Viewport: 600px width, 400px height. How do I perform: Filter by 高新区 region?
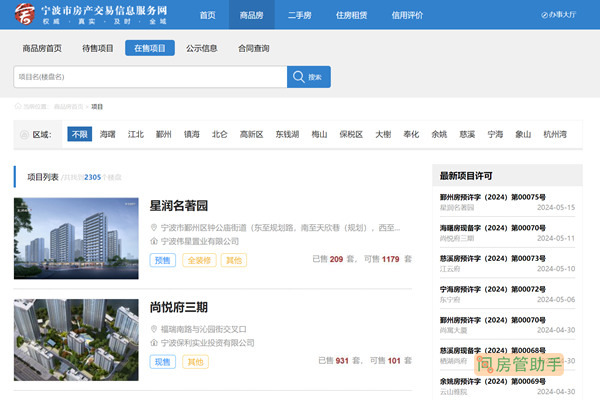pos(251,134)
